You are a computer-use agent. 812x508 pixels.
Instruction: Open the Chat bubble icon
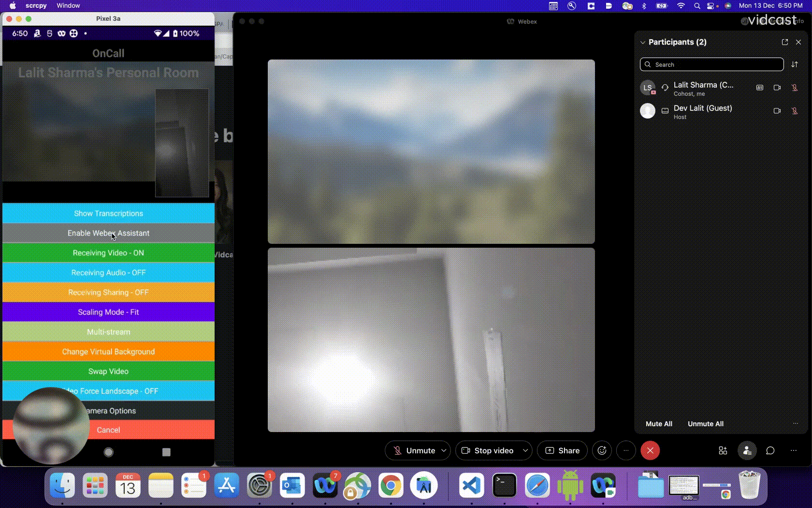tap(770, 450)
